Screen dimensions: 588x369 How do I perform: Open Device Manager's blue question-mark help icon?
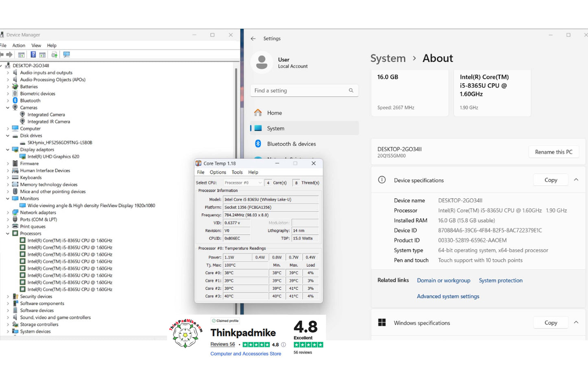33,54
